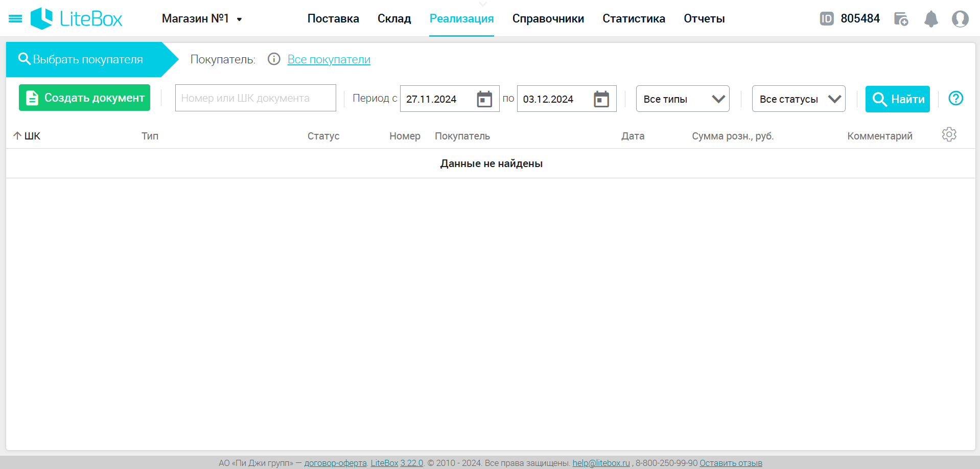The width and height of the screenshot is (980, 469).
Task: Click the help@litebox.ru email link
Action: 601,463
